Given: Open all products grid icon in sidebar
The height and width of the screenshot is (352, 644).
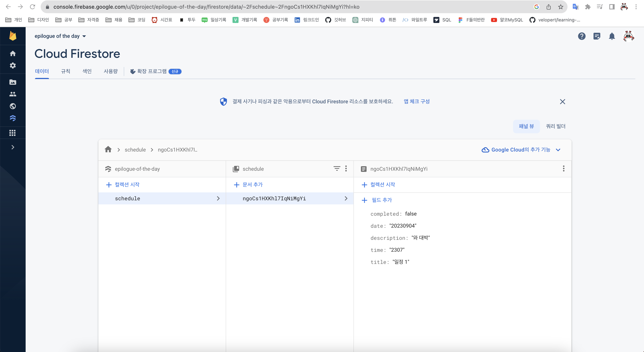Looking at the screenshot, I should 12,133.
